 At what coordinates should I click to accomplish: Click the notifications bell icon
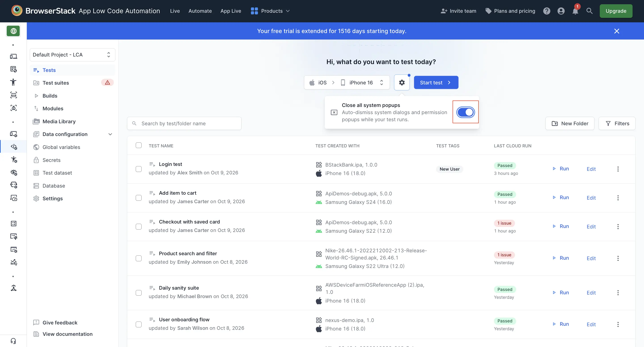point(575,11)
